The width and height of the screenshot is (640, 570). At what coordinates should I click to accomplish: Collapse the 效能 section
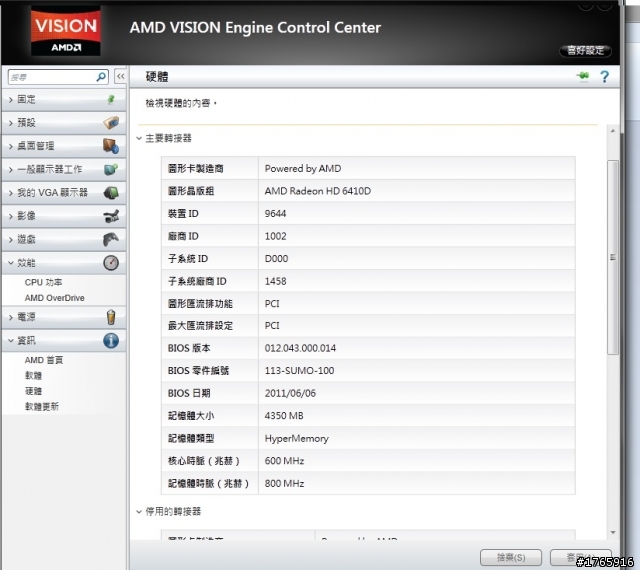pos(11,263)
